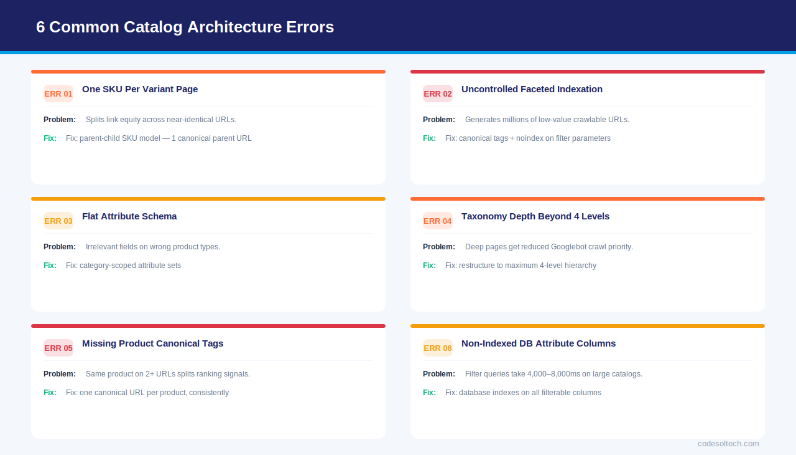Click the 'Problem:' label in ERR 06 card
The height and width of the screenshot is (455, 796).
click(x=439, y=374)
